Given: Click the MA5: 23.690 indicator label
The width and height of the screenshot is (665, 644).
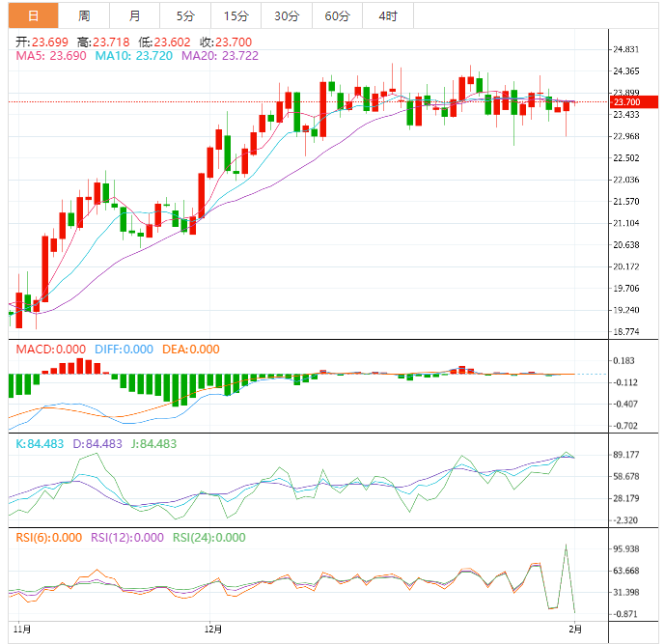Looking at the screenshot, I should [x=51, y=56].
